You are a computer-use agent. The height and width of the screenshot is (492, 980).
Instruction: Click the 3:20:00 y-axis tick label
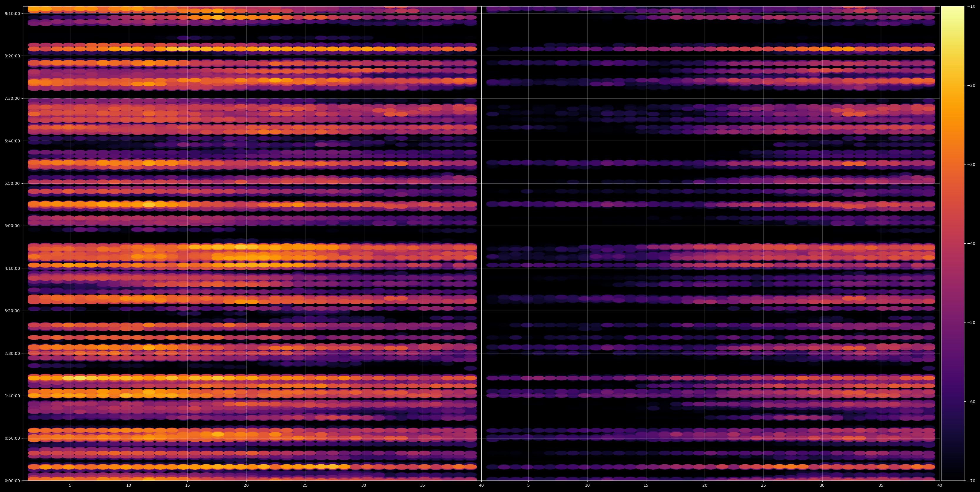(x=12, y=310)
